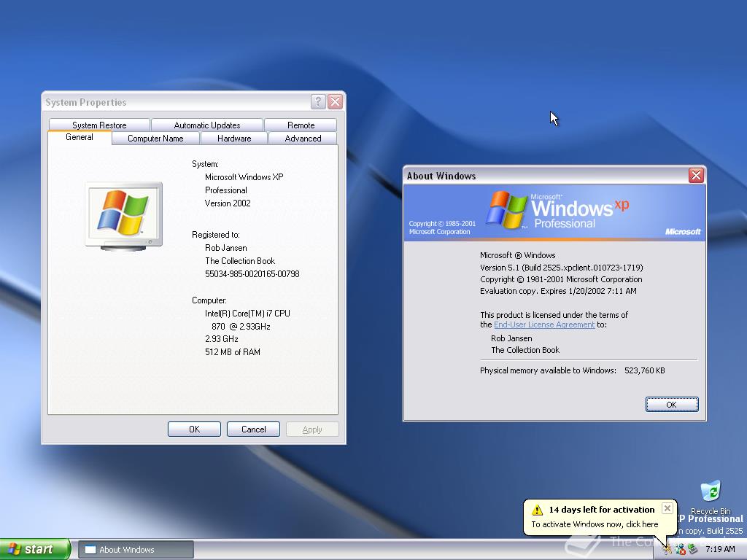Click the About Windows title bar
Screen dimensions: 747x560
click(x=546, y=175)
